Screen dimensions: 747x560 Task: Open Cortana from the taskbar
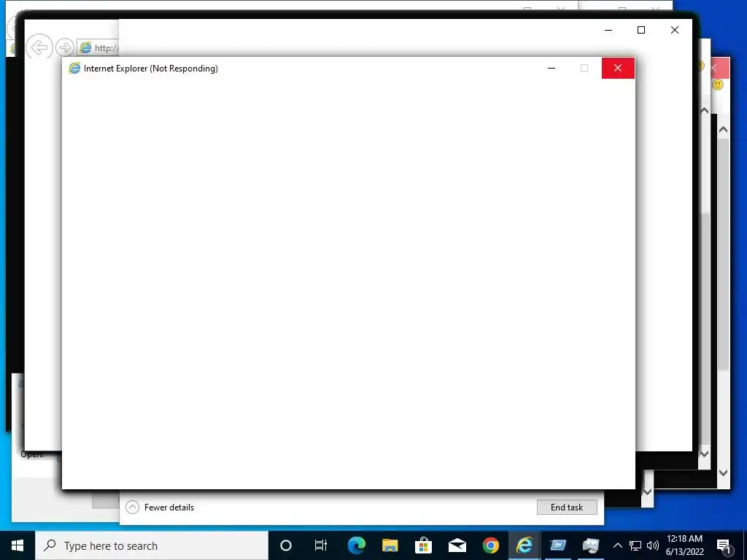tap(286, 545)
